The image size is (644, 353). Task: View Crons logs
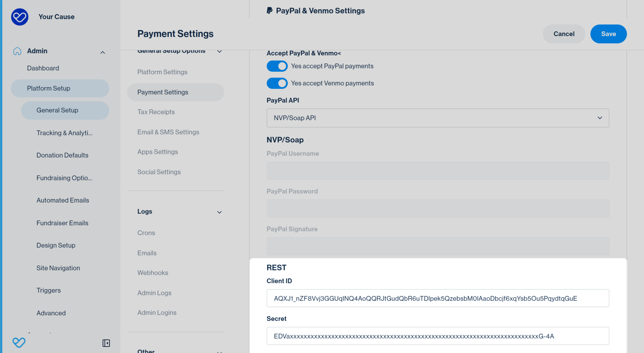pos(146,233)
